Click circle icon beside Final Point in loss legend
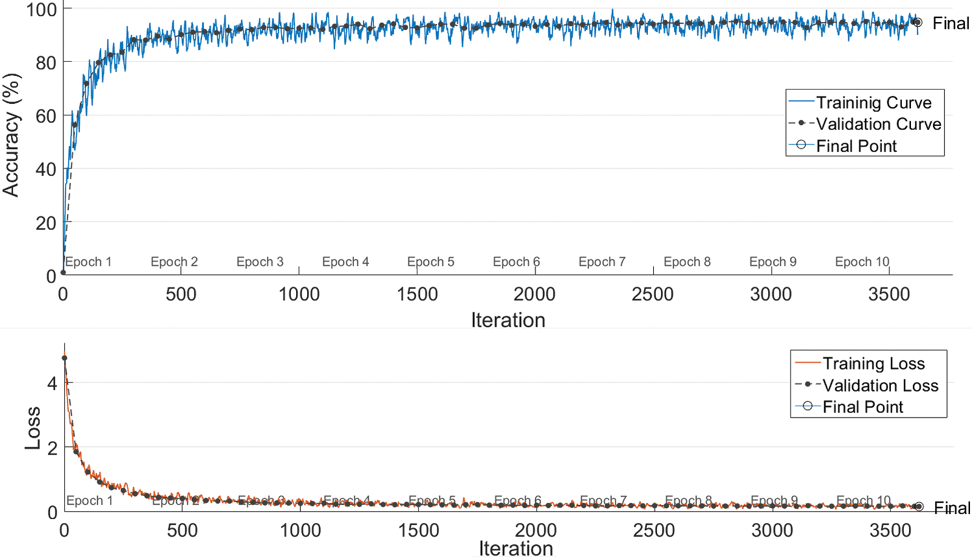The width and height of the screenshot is (972, 560). pyautogui.click(x=808, y=406)
